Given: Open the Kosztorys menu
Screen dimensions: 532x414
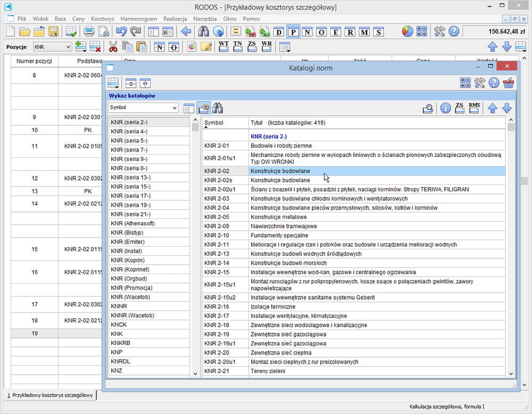Looking at the screenshot, I should pyautogui.click(x=103, y=19).
